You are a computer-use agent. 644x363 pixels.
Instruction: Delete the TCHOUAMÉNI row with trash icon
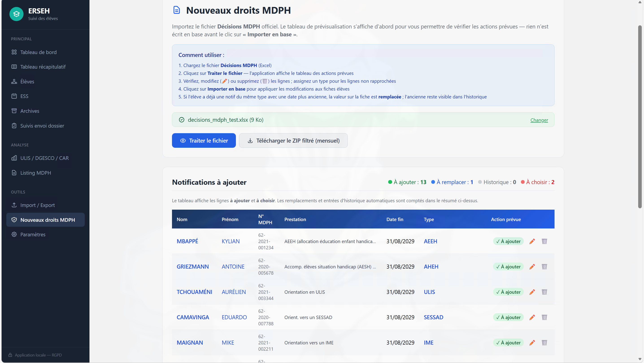(x=544, y=292)
